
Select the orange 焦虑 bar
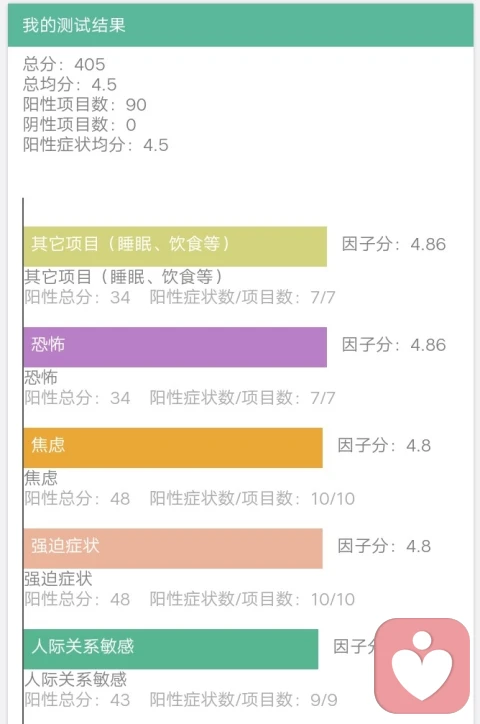point(173,448)
